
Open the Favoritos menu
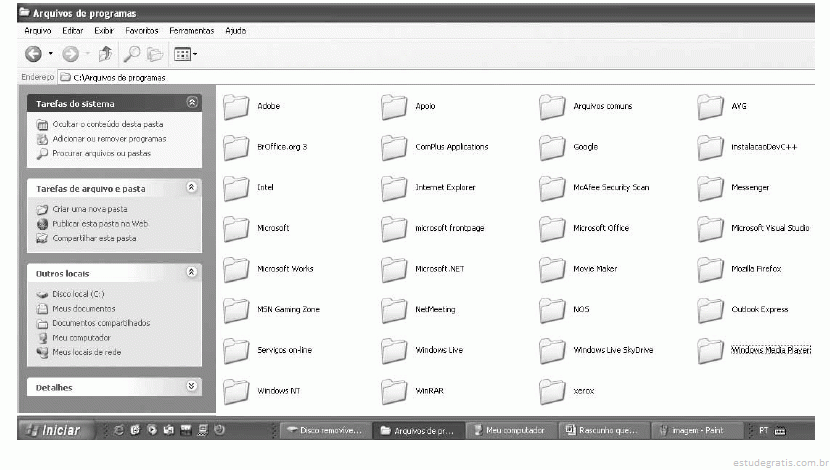(x=142, y=31)
